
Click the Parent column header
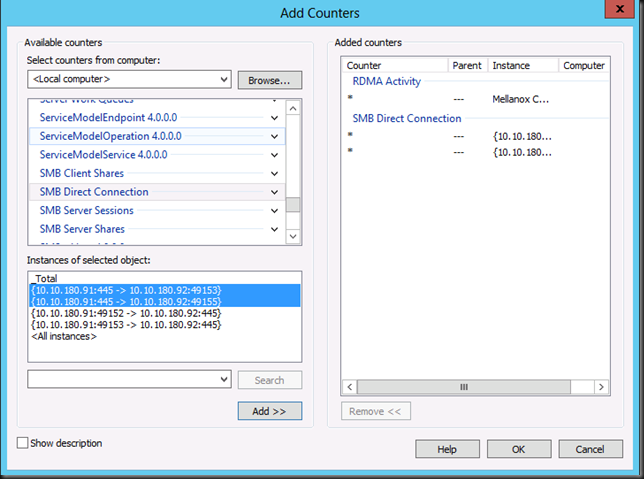(468, 65)
